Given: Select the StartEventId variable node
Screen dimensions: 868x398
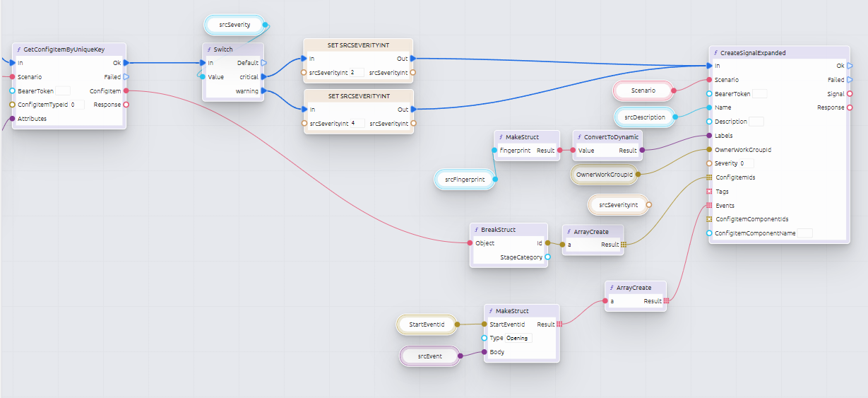Looking at the screenshot, I should (427, 324).
